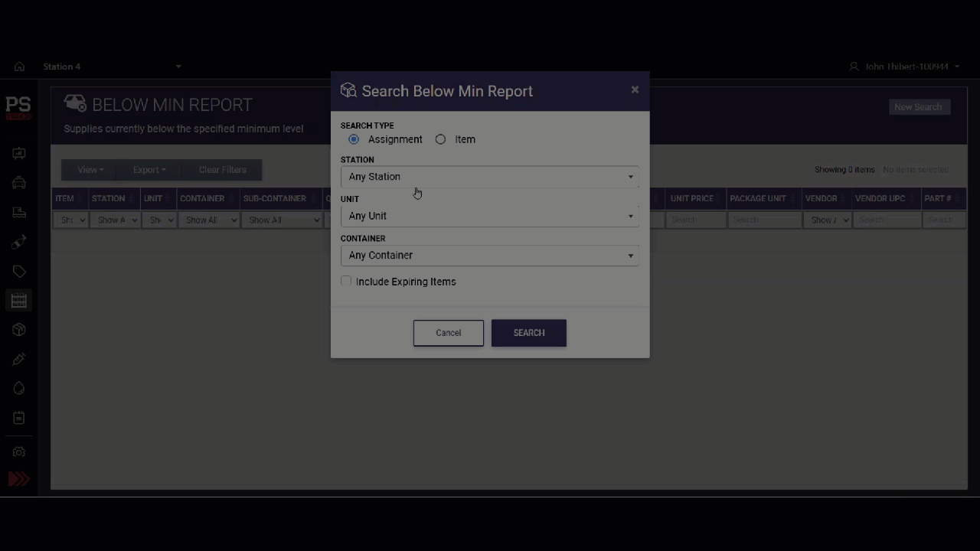980x551 pixels.
Task: Expand the Any Unit dropdown
Action: pyautogui.click(x=489, y=216)
